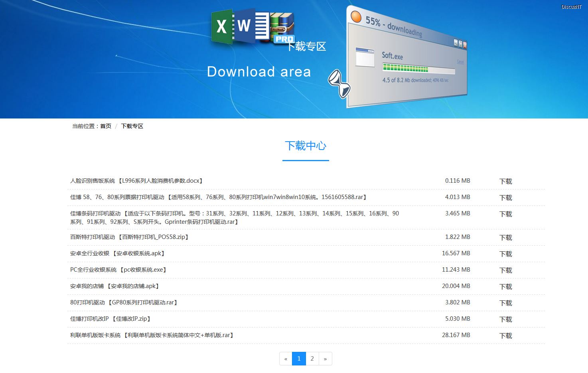Click the 5.030 MB file size
The height and width of the screenshot is (373, 588).
(458, 319)
